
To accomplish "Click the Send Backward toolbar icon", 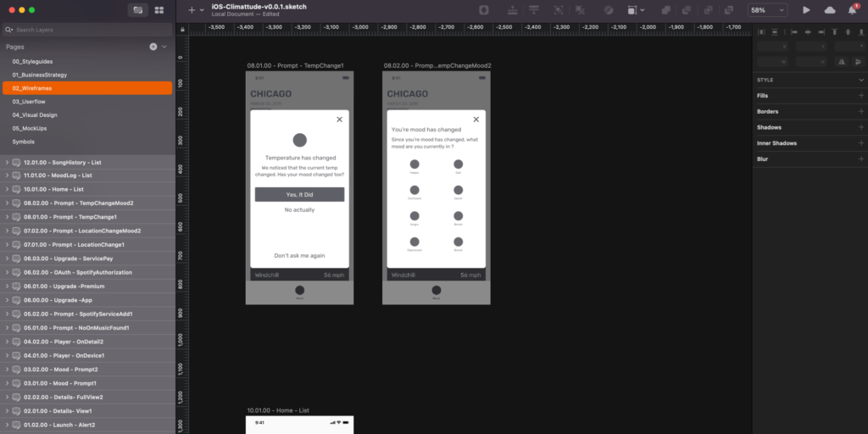I will pyautogui.click(x=534, y=10).
